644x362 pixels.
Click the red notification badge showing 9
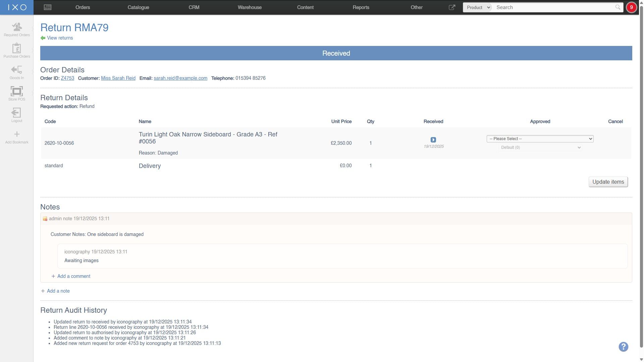[x=631, y=7]
